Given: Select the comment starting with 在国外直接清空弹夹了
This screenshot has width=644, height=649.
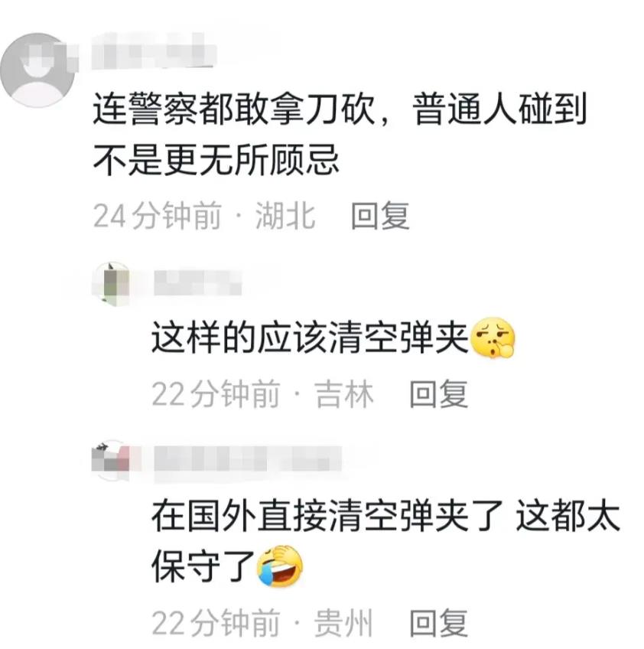Looking at the screenshot, I should 386,542.
